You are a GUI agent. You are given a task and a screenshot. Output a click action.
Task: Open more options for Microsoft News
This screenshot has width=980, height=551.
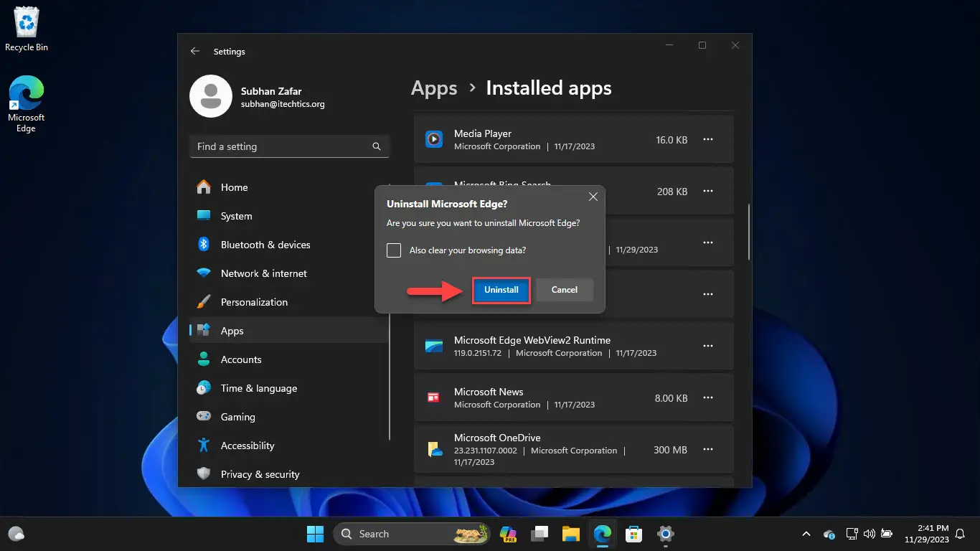click(x=708, y=397)
